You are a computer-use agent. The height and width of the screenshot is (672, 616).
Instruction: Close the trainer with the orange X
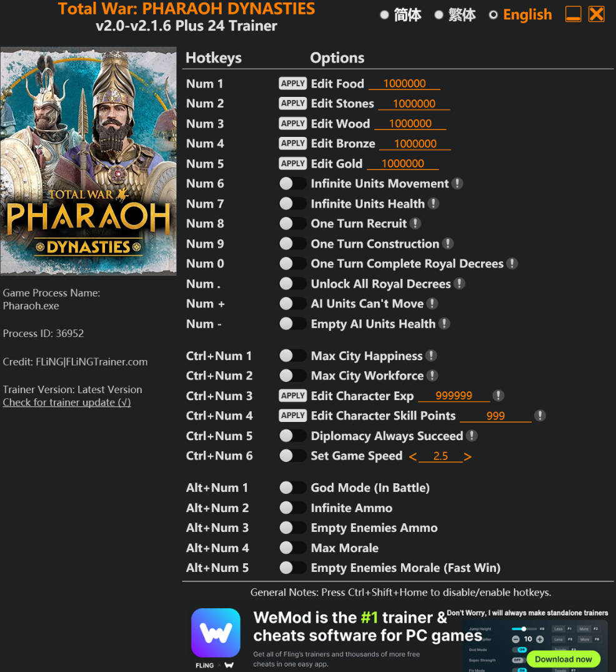tap(596, 14)
